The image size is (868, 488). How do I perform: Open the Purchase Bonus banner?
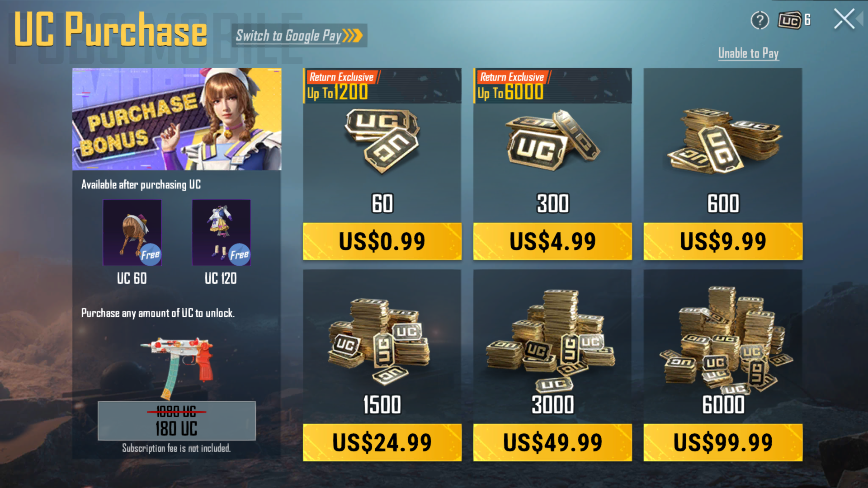[177, 119]
